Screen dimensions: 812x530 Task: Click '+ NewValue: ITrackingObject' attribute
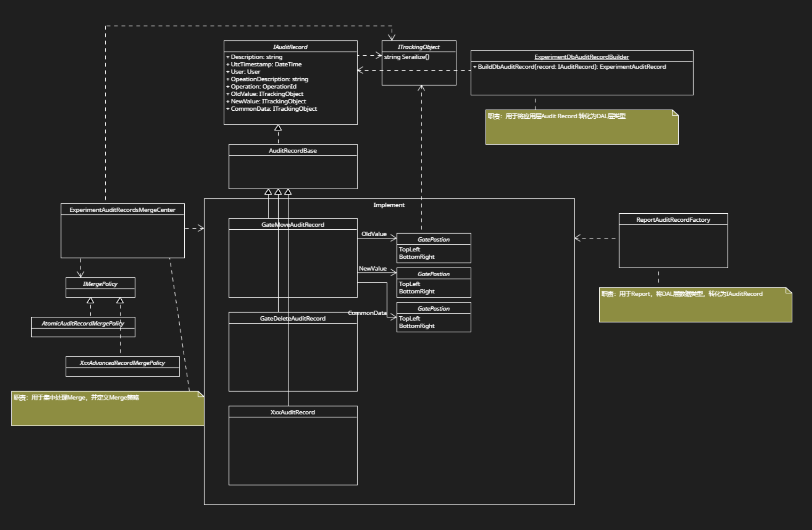[x=266, y=101]
